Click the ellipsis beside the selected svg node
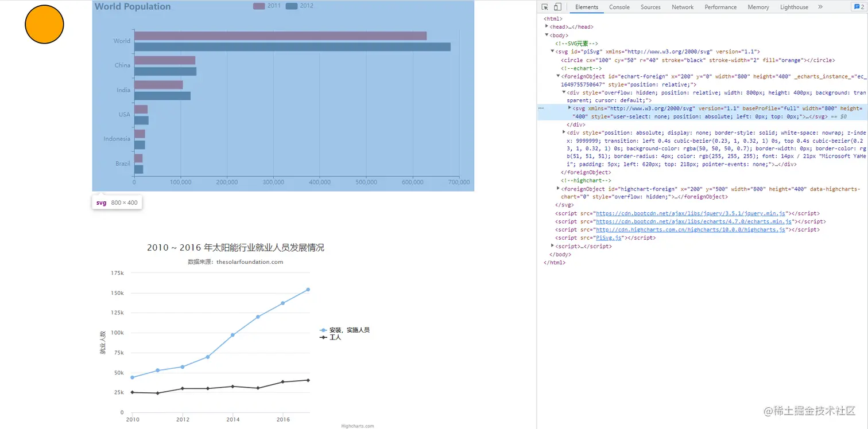 click(x=541, y=108)
